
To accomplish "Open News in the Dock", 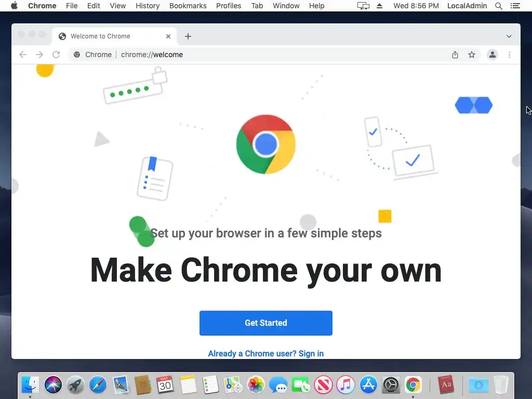I will [x=323, y=385].
